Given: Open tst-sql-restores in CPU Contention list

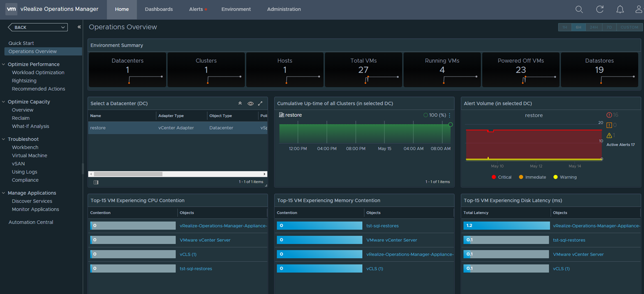Looking at the screenshot, I should pyautogui.click(x=196, y=269).
